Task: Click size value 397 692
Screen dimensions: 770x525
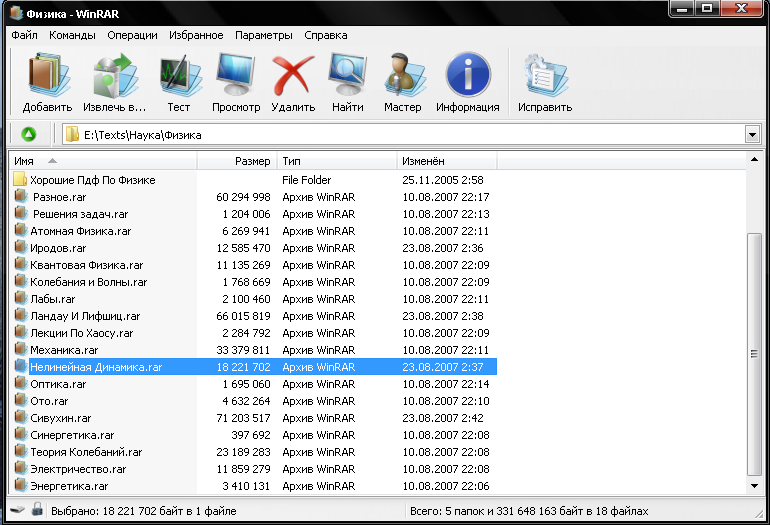Action: 250,435
